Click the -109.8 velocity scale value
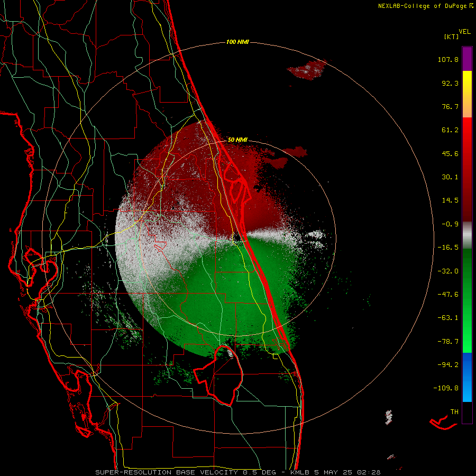This screenshot has height=476, width=476. click(446, 388)
